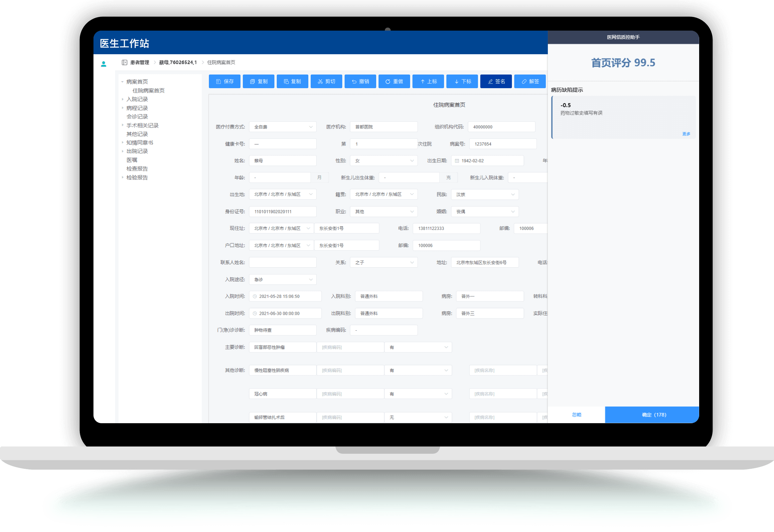Select 会诊记录 in the tree
This screenshot has width=774, height=532.
pyautogui.click(x=137, y=117)
